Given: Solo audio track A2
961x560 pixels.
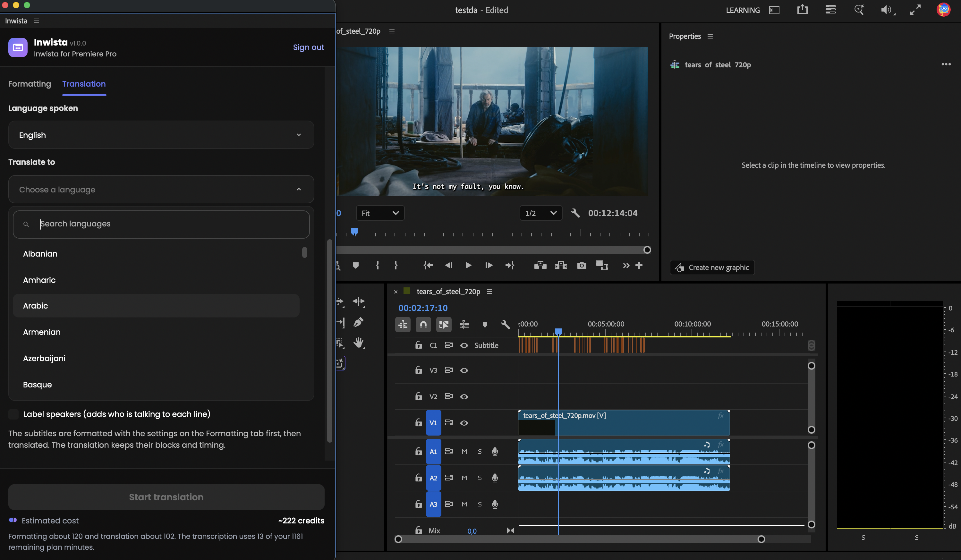Looking at the screenshot, I should pos(479,478).
